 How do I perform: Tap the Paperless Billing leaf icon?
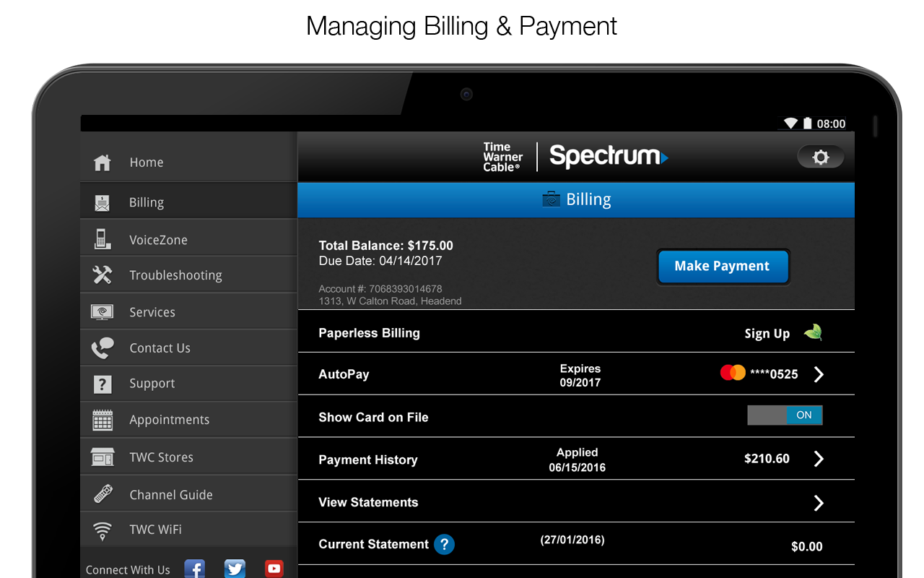pyautogui.click(x=813, y=332)
